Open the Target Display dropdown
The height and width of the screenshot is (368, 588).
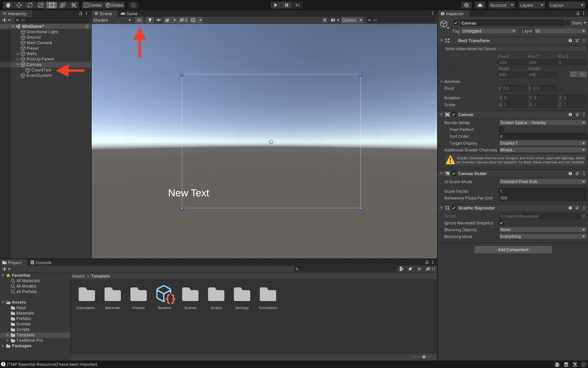point(542,143)
